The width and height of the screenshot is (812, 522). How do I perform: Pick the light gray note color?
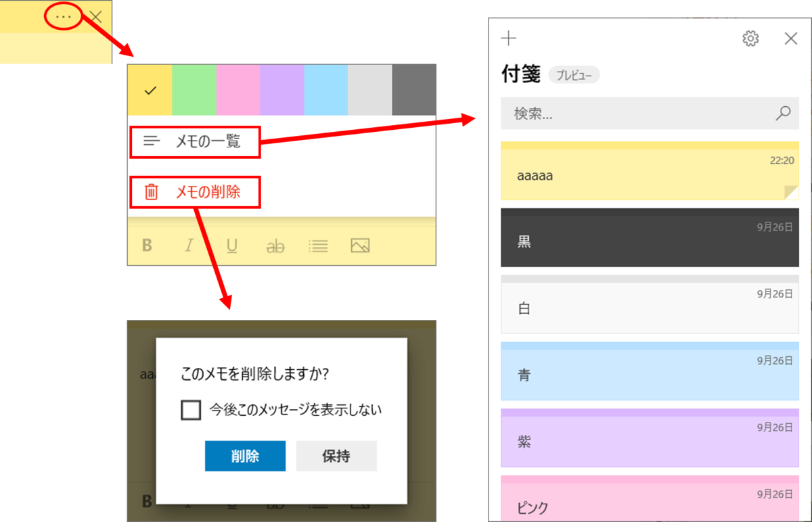[x=369, y=90]
